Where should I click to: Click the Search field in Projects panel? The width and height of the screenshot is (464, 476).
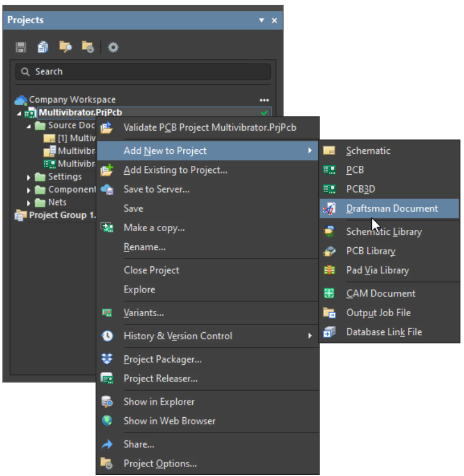point(143,72)
